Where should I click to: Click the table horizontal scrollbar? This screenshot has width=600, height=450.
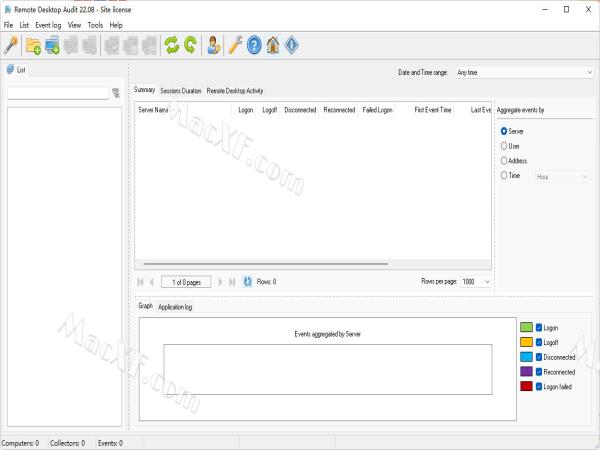click(x=266, y=264)
